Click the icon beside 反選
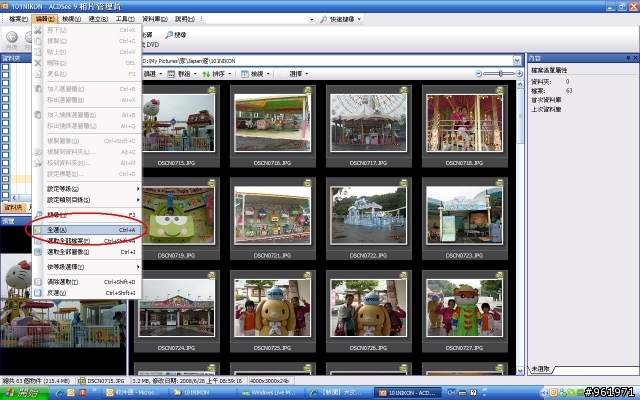Image resolution: width=640 pixels, height=400 pixels. pos(38,293)
